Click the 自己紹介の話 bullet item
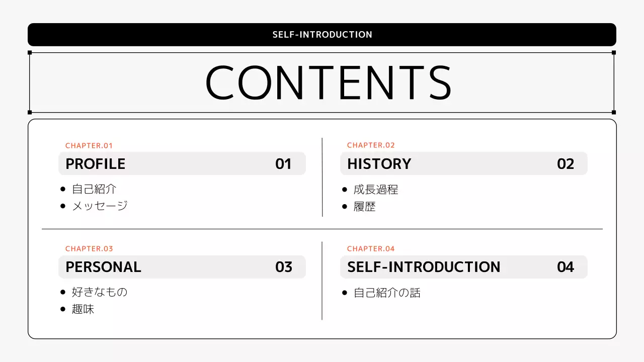The height and width of the screenshot is (362, 644). [387, 293]
